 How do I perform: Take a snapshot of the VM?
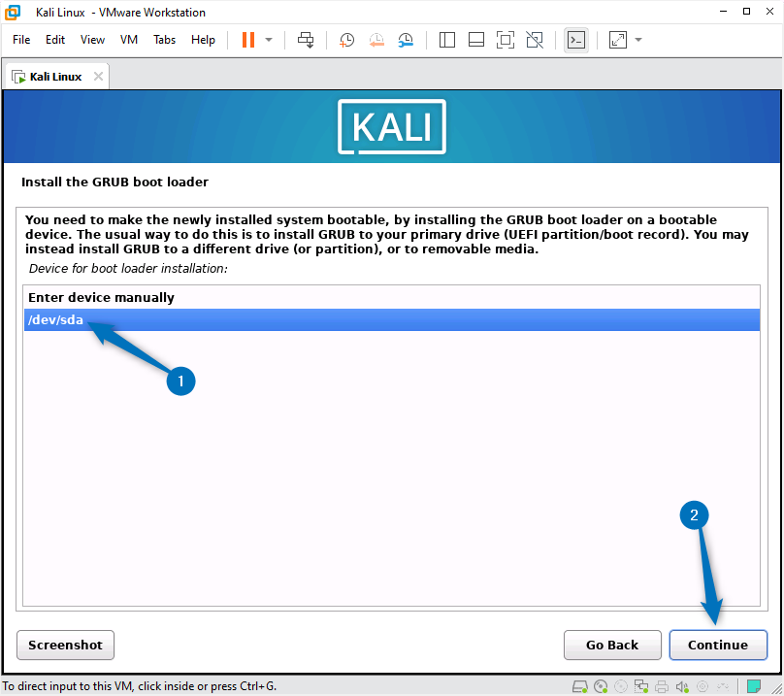point(346,40)
